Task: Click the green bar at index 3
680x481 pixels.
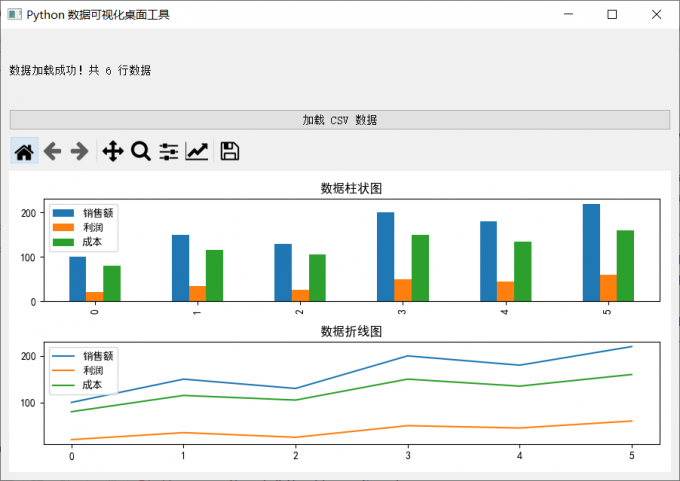Action: tap(420, 268)
